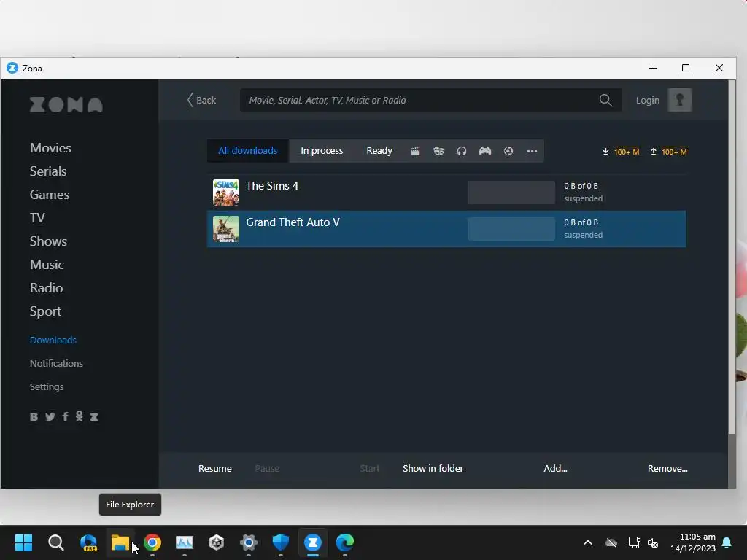The width and height of the screenshot is (747, 560).
Task: Show hidden system tray icons
Action: click(x=588, y=542)
